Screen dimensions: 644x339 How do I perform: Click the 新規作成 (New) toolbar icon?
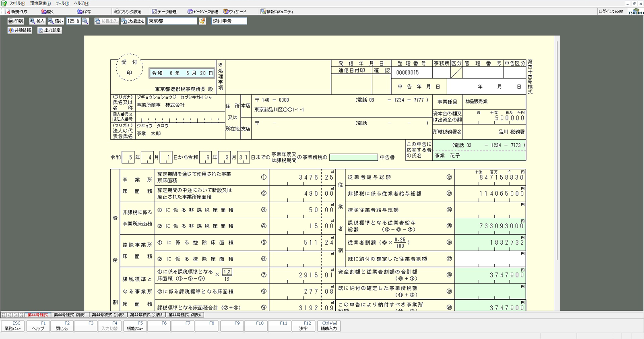(x=17, y=12)
